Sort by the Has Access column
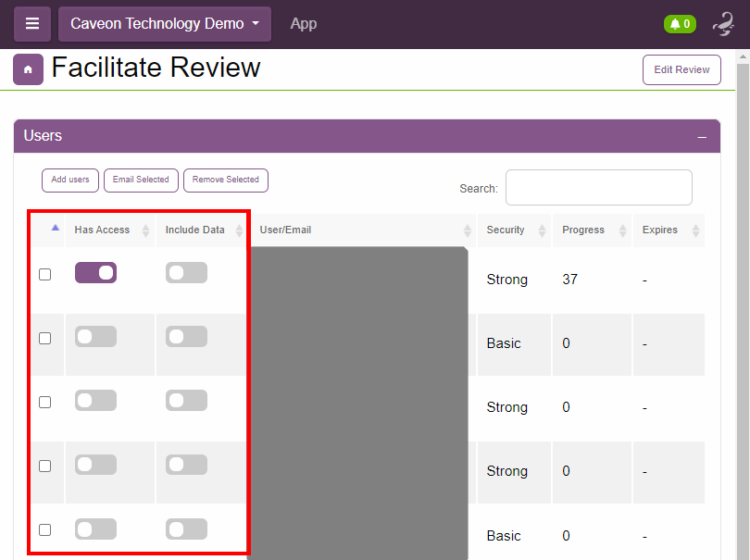 point(110,230)
